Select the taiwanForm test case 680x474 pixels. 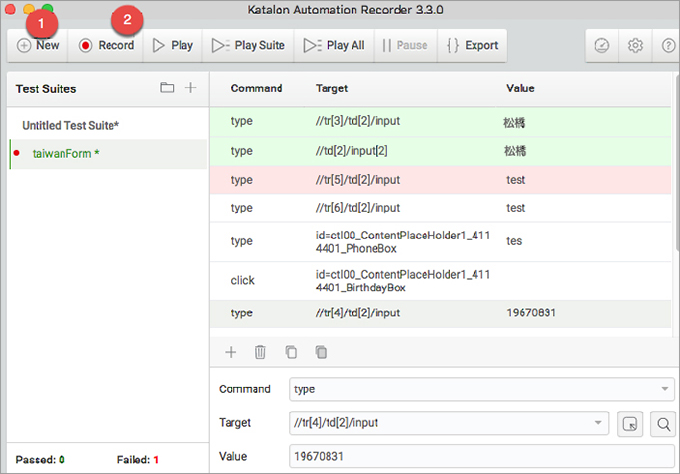click(66, 153)
